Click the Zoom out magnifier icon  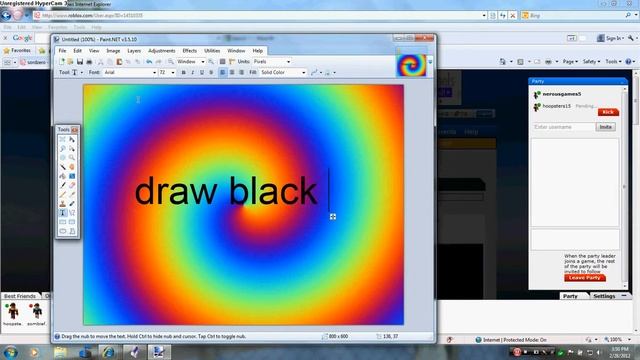(x=171, y=62)
